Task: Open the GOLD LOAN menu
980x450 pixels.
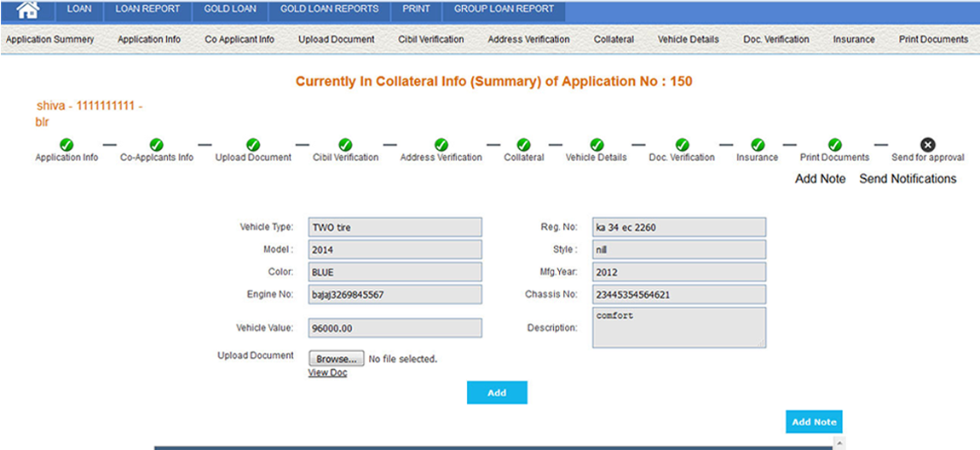Action: [x=230, y=9]
